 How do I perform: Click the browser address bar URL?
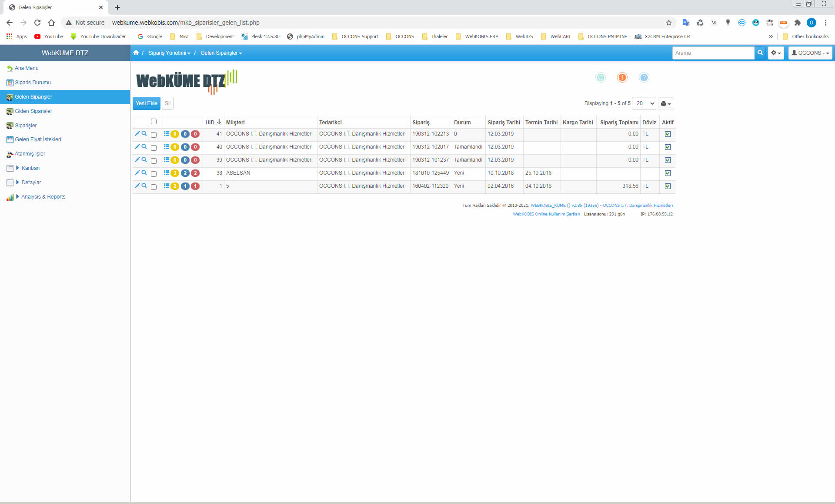pos(186,23)
